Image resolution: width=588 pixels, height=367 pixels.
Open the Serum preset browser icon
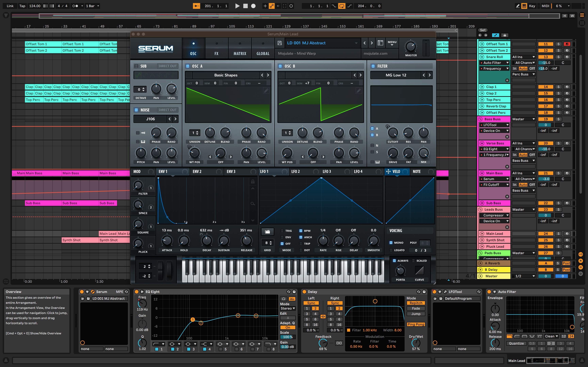(x=380, y=43)
